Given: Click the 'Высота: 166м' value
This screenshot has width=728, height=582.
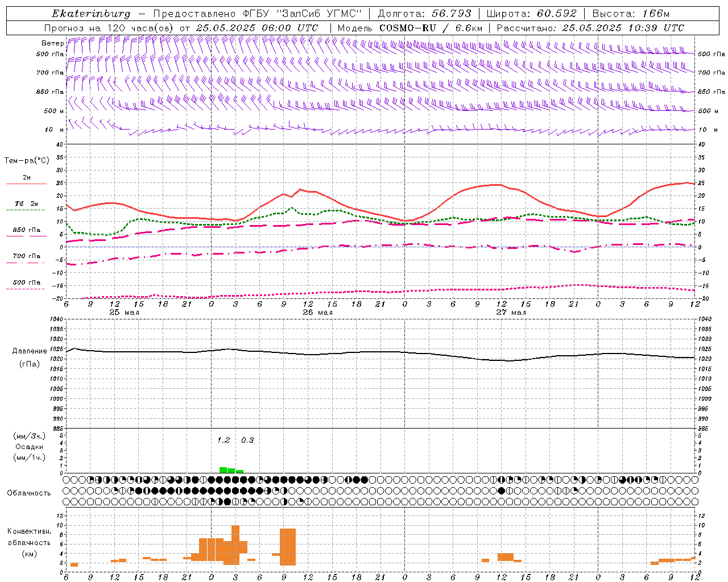Looking at the screenshot, I should click(x=631, y=14).
